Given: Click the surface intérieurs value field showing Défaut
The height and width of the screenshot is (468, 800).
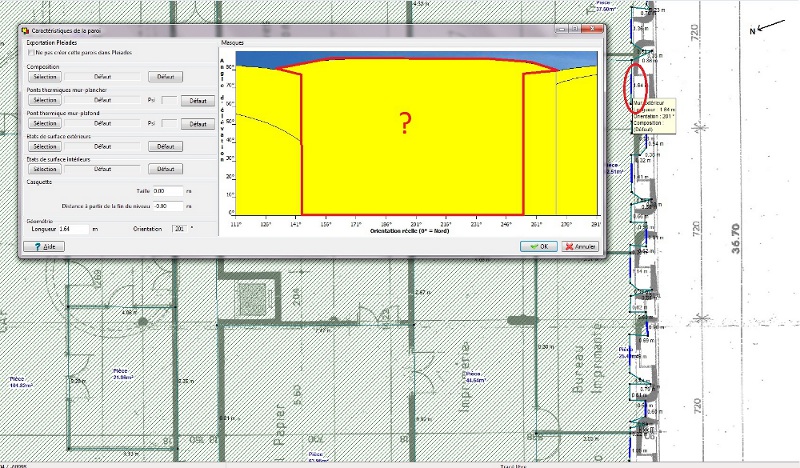Looking at the screenshot, I should (103, 169).
